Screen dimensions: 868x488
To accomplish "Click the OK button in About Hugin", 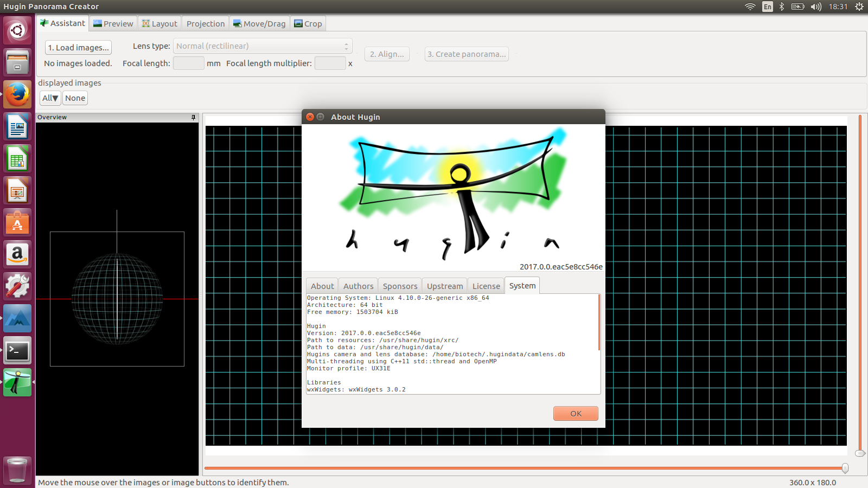I will coord(576,413).
